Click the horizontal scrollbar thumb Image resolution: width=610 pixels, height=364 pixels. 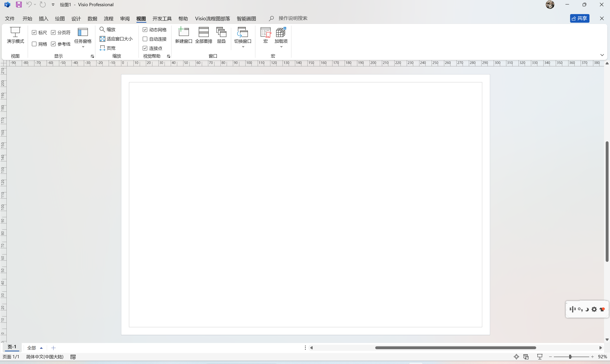pos(455,348)
